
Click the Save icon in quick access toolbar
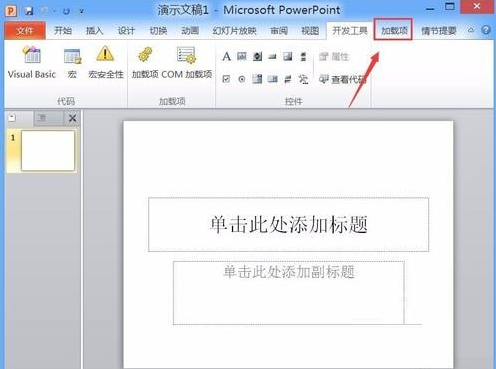(29, 11)
